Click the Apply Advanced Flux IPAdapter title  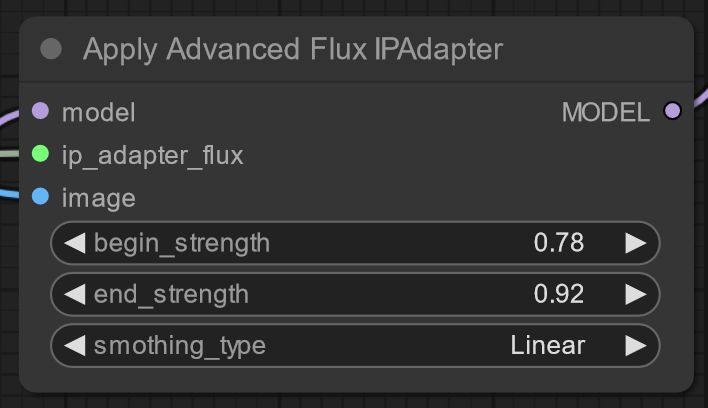click(293, 49)
